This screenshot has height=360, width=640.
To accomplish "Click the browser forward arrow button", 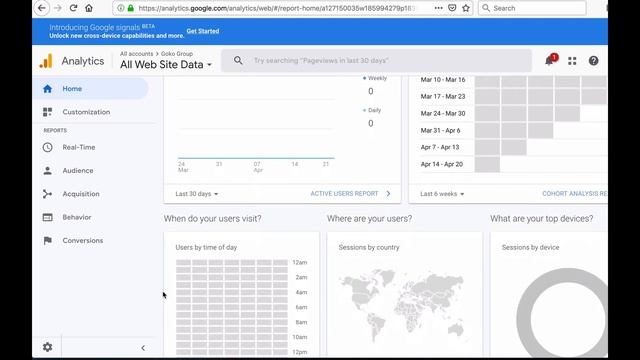I will coord(58,8).
